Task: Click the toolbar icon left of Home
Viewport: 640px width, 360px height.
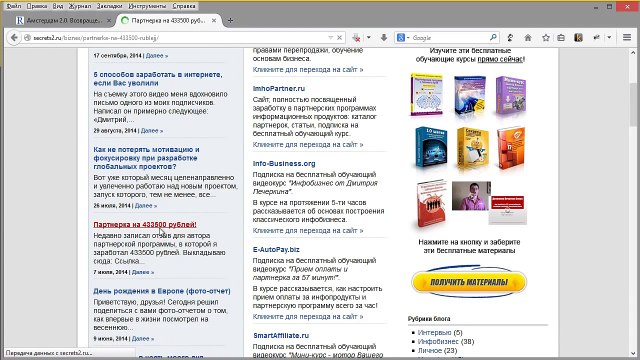Action: (x=510, y=38)
